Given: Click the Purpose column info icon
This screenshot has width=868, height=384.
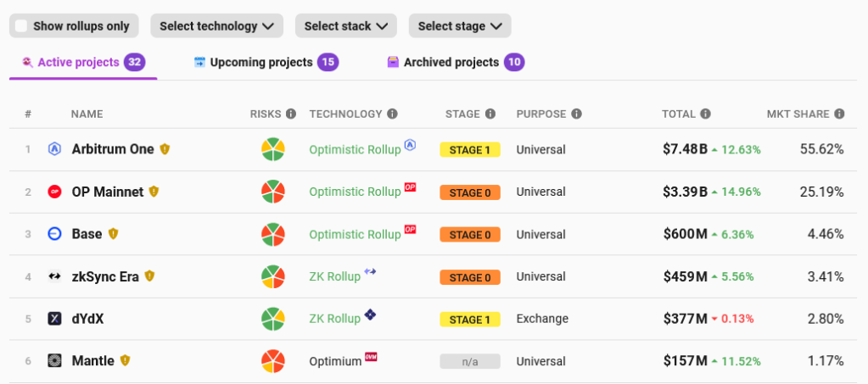Looking at the screenshot, I should pyautogui.click(x=576, y=114).
